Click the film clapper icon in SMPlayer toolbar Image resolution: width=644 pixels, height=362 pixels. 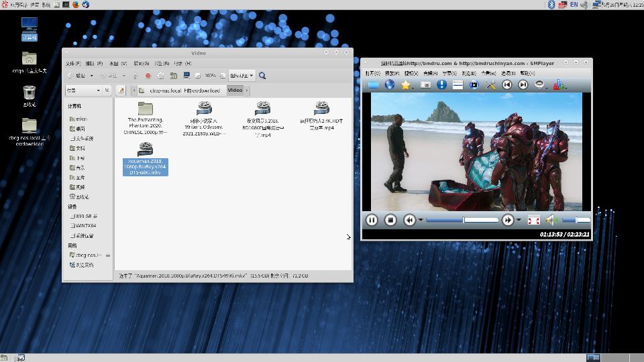point(474,85)
